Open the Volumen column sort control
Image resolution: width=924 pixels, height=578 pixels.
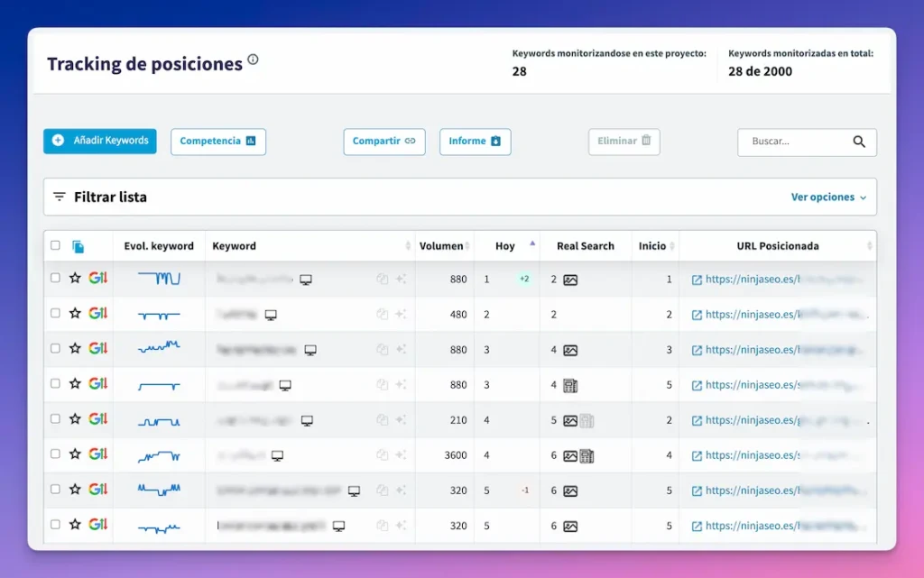pyautogui.click(x=467, y=246)
